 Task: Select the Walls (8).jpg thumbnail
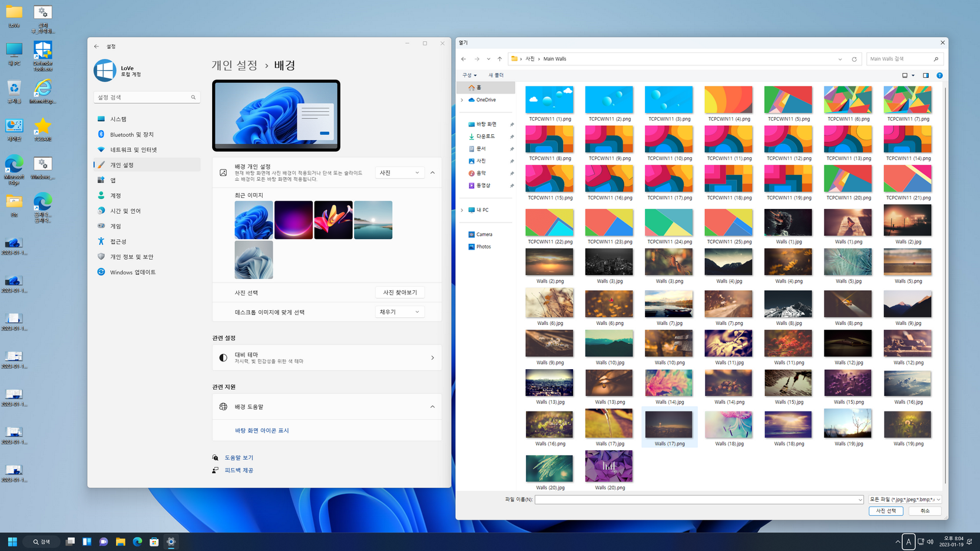tap(788, 304)
